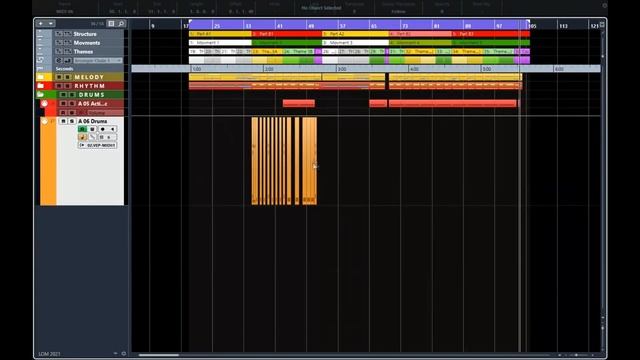Open the track presets arrow next to Add Track
Image resolution: width=640 pixels, height=360 pixels.
tap(51, 24)
